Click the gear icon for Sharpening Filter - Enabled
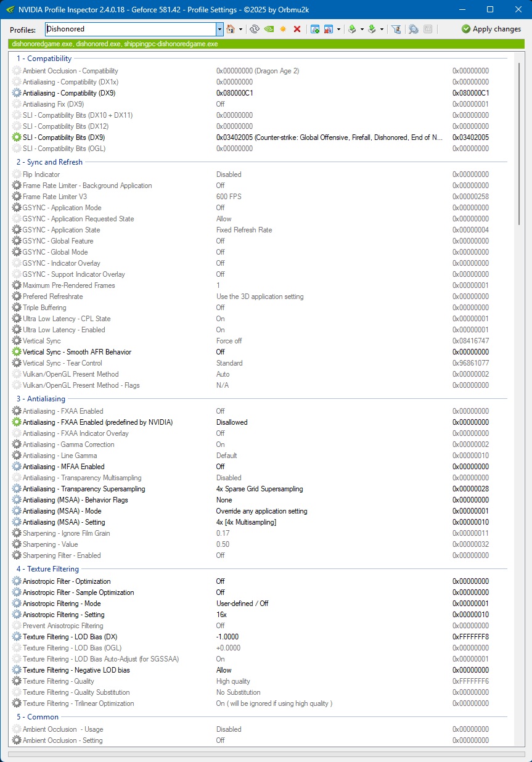 tap(17, 555)
